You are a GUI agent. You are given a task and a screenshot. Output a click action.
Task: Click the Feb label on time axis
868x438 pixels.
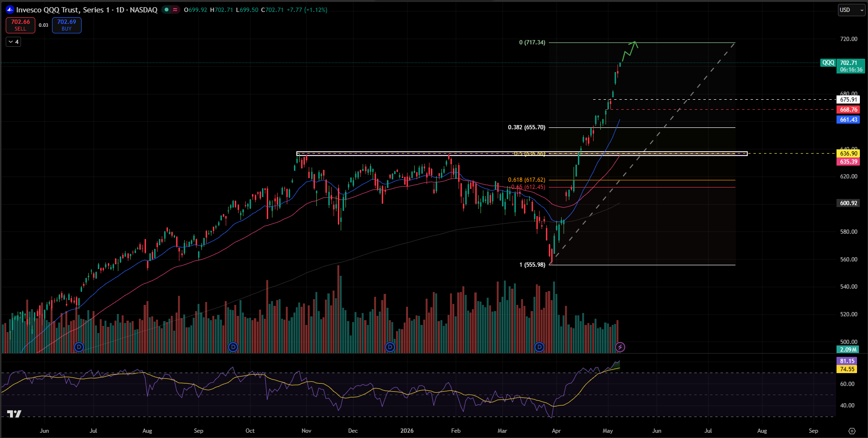click(x=456, y=431)
